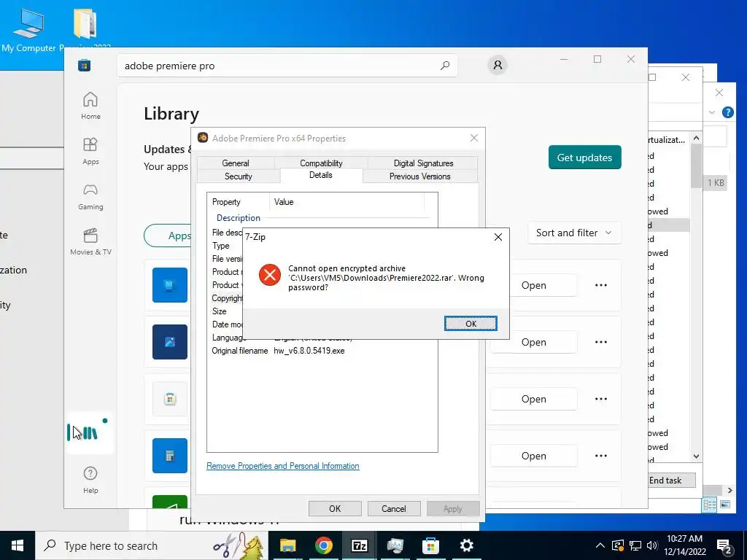
Task: Click the Calculator app tile icon
Action: [169, 456]
